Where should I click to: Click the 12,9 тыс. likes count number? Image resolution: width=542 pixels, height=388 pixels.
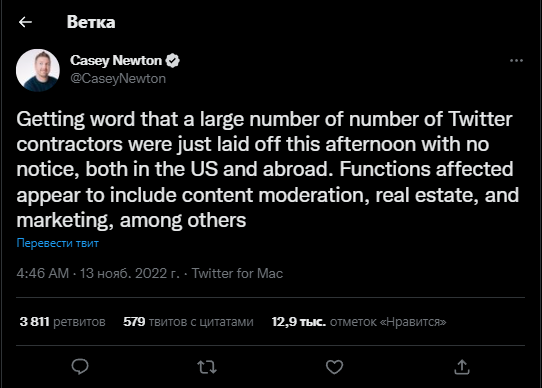[299, 322]
